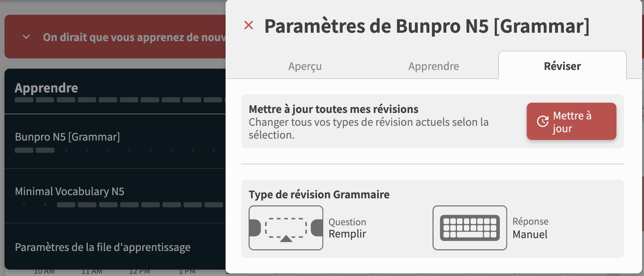
Task: Switch to the Aperçu tab
Action: click(x=305, y=66)
